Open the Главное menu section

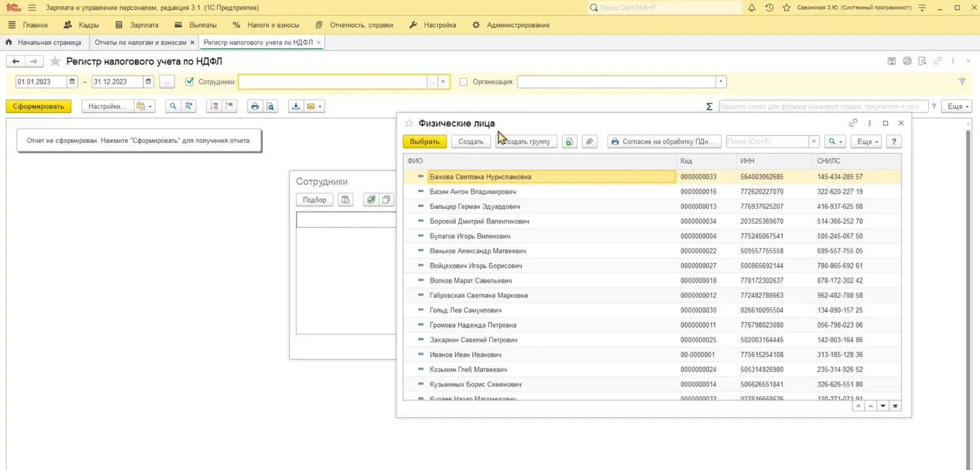coord(29,25)
